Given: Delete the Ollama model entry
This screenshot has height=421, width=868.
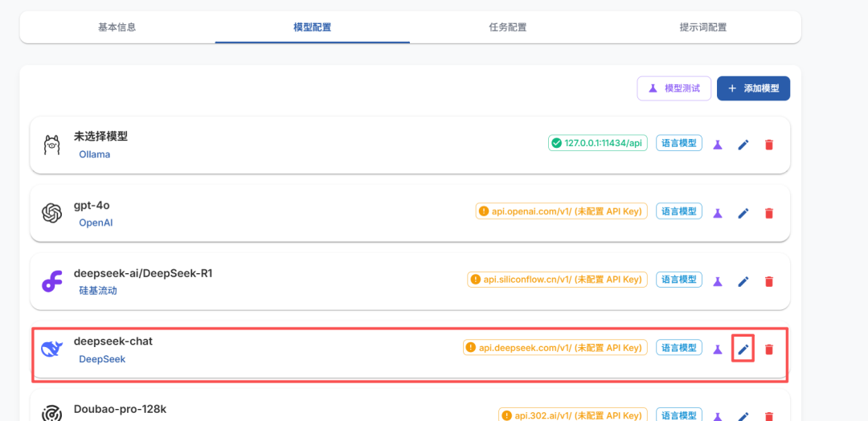Looking at the screenshot, I should tap(769, 145).
